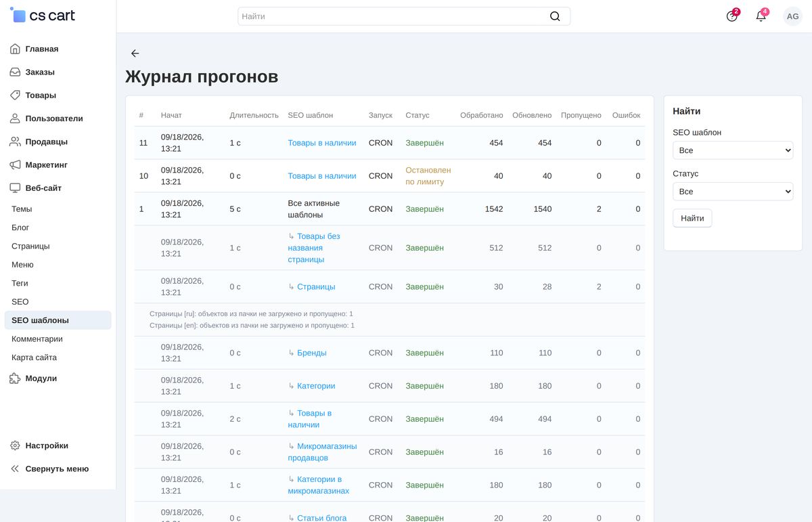Open the Статьи блога template link
This screenshot has width=812, height=522.
(322, 518)
